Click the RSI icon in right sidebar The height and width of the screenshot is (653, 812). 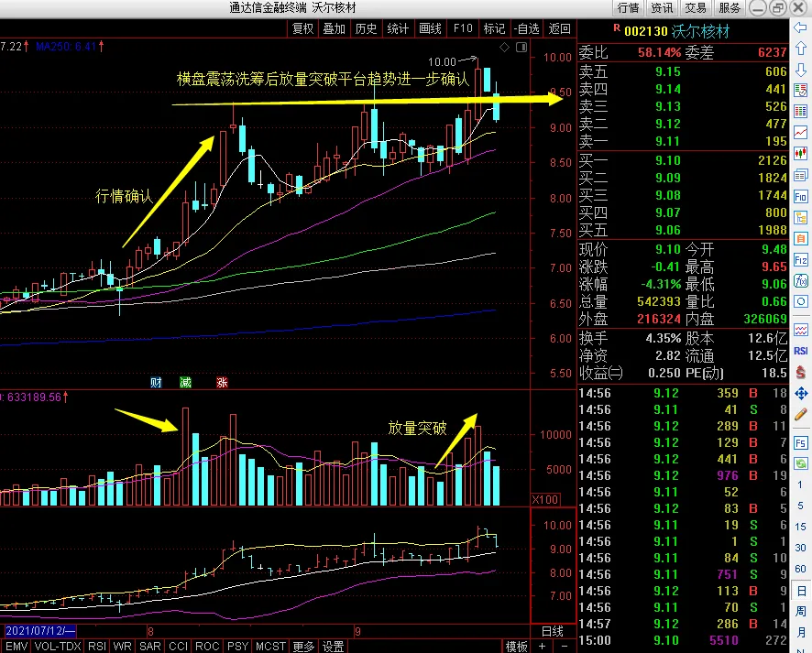(x=801, y=351)
